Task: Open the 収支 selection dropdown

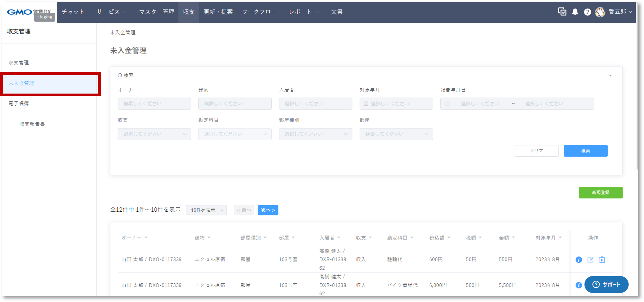Action: coord(154,134)
